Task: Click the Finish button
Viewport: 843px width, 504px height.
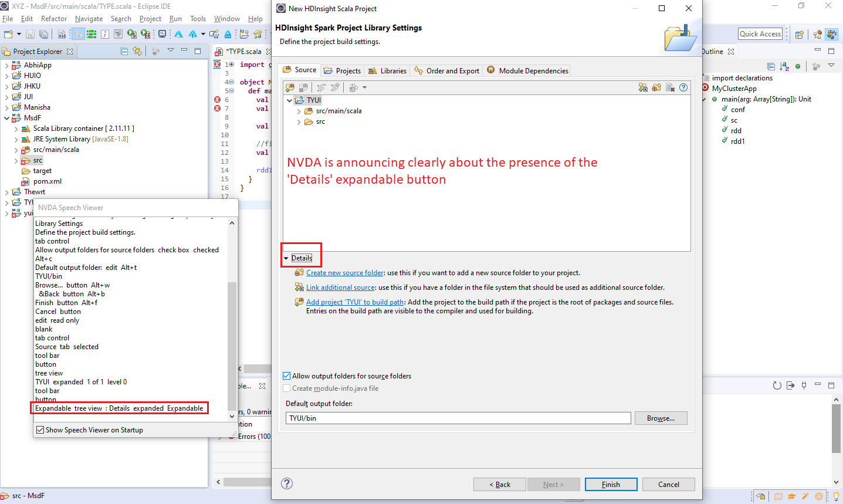Action: point(611,484)
